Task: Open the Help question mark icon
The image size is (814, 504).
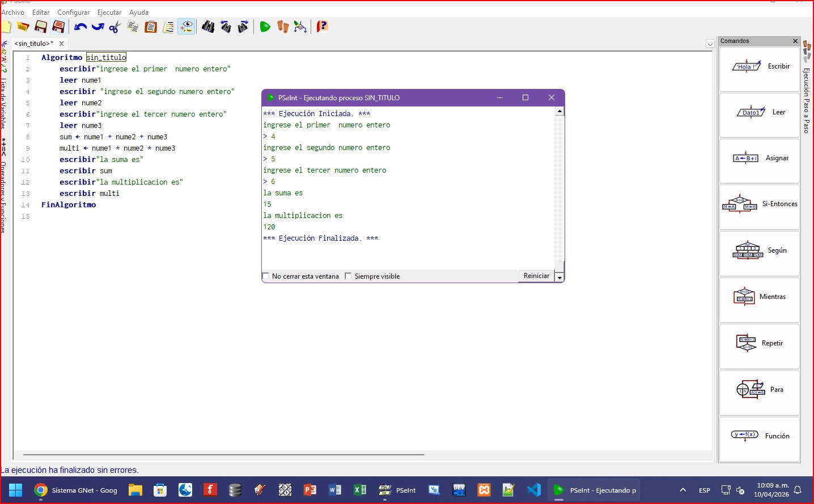Action: click(322, 27)
